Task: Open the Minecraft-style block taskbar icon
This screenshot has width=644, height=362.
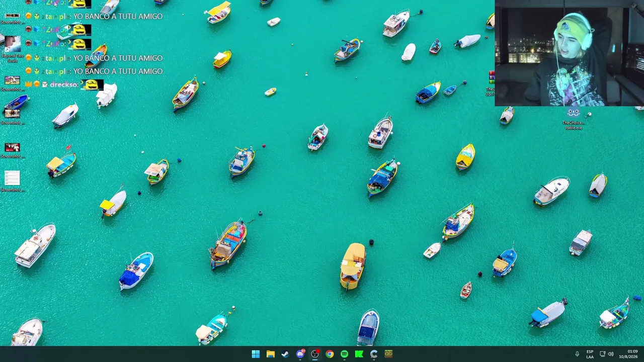Action: 388,354
